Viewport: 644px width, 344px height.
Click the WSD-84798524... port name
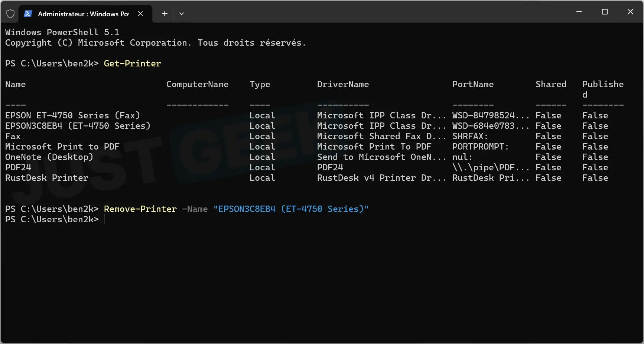click(491, 115)
